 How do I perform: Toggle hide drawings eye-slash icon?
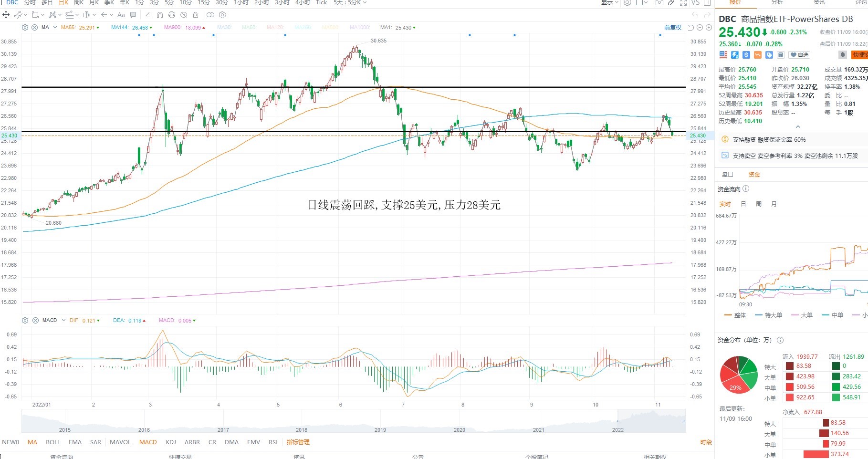coord(184,15)
